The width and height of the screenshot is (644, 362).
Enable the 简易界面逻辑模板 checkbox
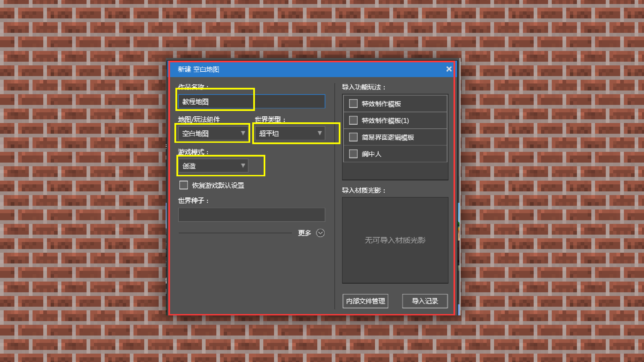(353, 137)
